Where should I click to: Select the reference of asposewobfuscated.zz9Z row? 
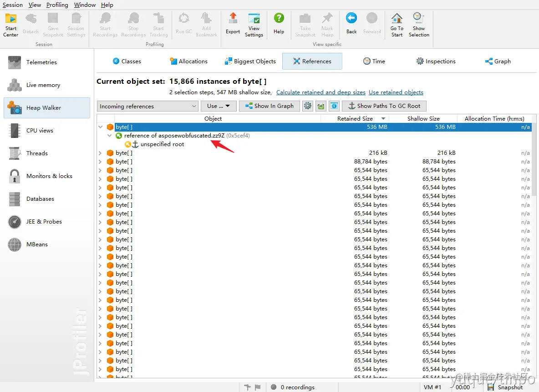(315, 136)
